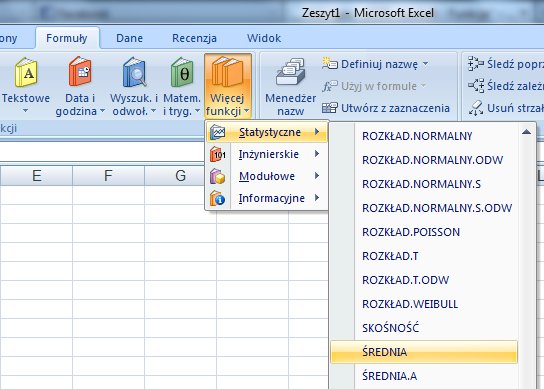Select column E header

click(37, 176)
